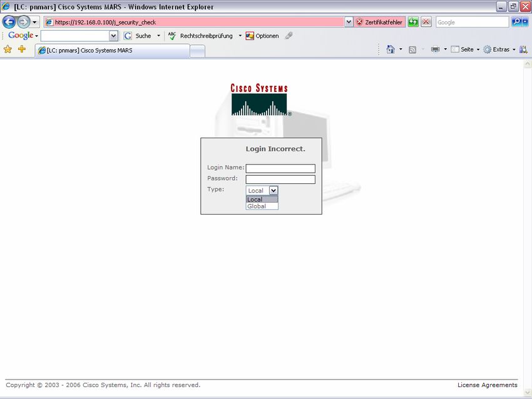Click the highlighter pen icon
Screen dimensions: 532x399
pos(289,36)
